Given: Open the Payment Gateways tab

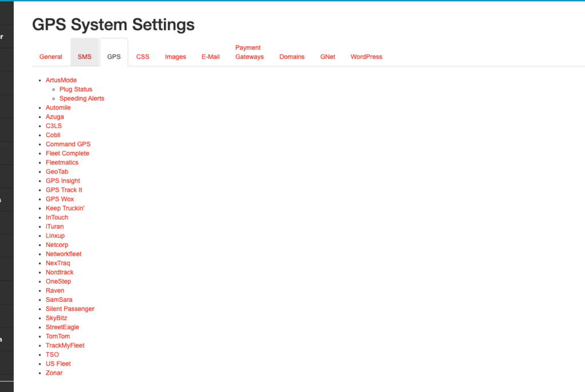Looking at the screenshot, I should point(249,52).
